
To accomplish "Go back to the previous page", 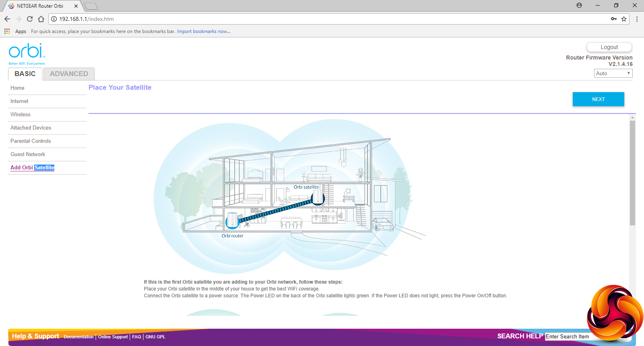I will (x=7, y=19).
